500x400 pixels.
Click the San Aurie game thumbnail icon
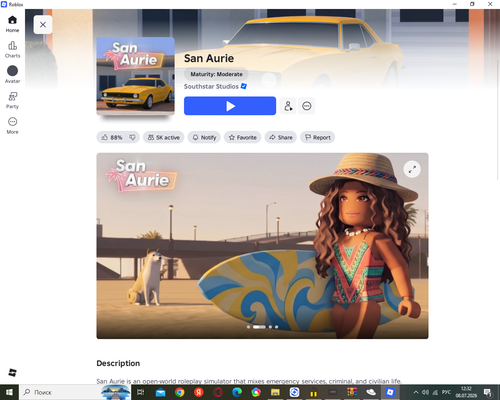(135, 76)
